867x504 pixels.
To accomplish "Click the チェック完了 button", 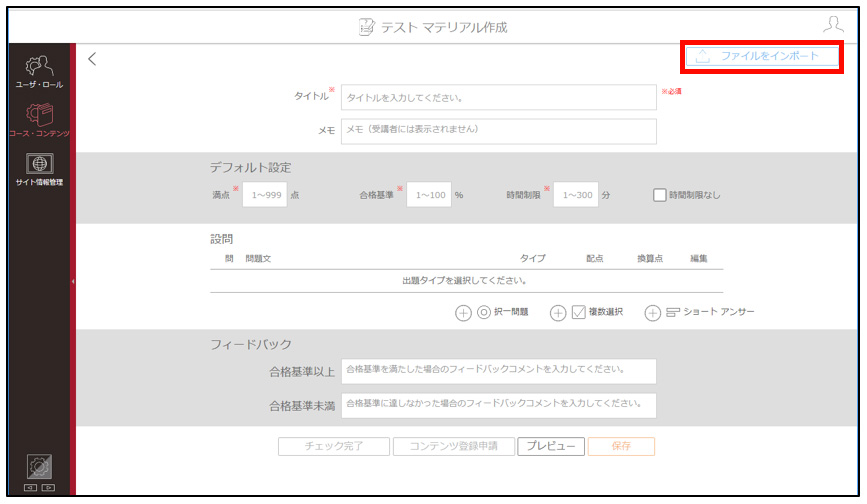I will [x=334, y=447].
